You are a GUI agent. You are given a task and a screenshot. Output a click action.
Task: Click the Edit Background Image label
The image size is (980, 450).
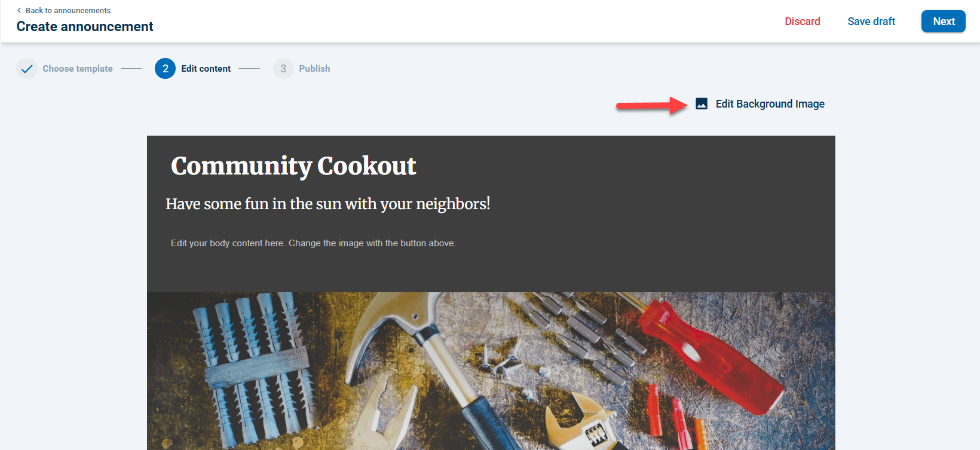click(770, 104)
